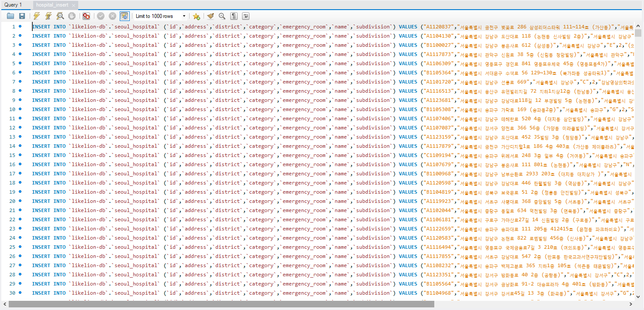Click the id value "A1116494" on line 25
Screen dimensions: 644x310
click(438, 247)
